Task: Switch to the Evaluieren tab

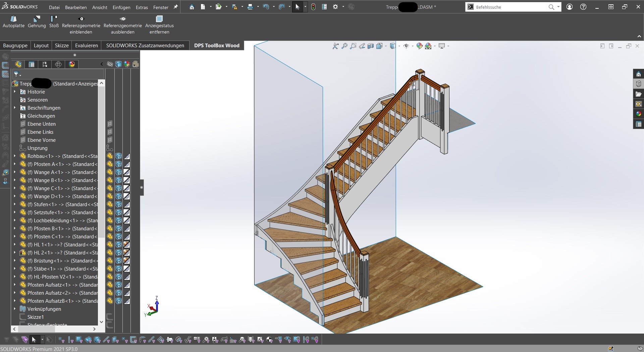Action: click(87, 46)
